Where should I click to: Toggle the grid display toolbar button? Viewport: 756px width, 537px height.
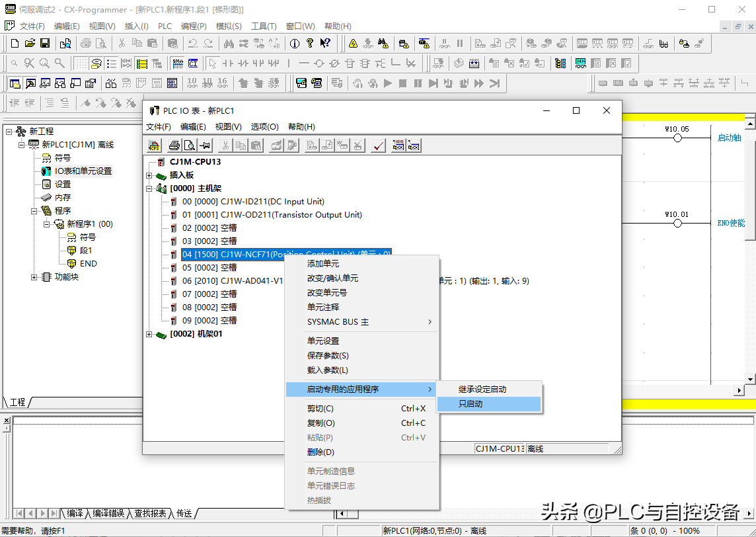click(81, 63)
